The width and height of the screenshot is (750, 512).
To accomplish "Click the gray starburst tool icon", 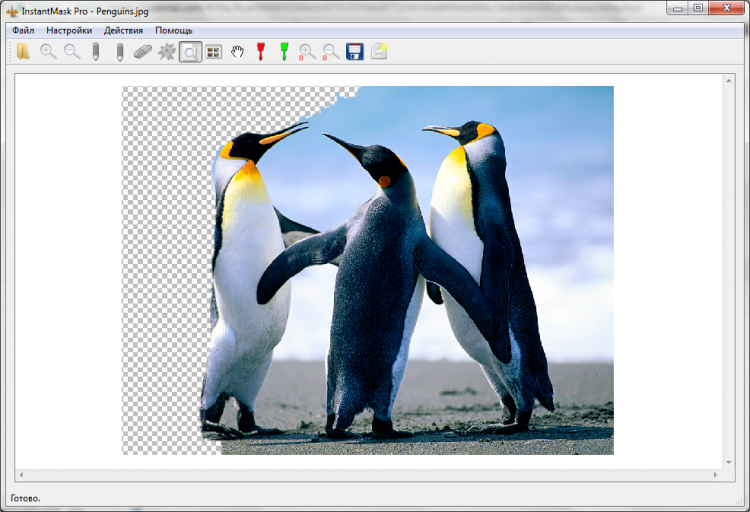I will pyautogui.click(x=166, y=52).
